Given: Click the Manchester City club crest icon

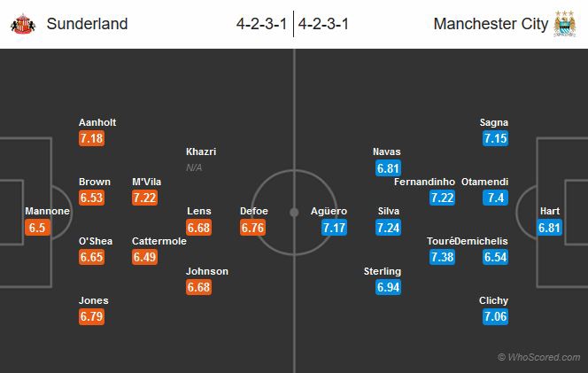Looking at the screenshot, I should point(565,24).
